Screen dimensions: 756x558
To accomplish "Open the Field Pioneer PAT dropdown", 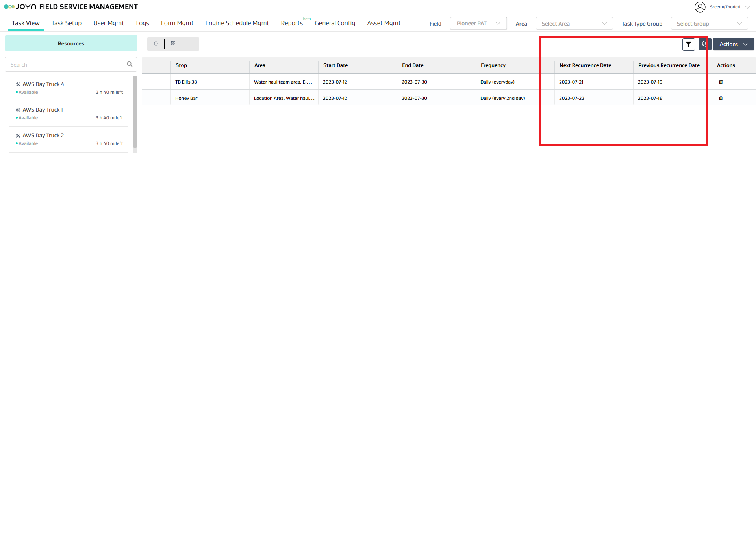I will [478, 24].
